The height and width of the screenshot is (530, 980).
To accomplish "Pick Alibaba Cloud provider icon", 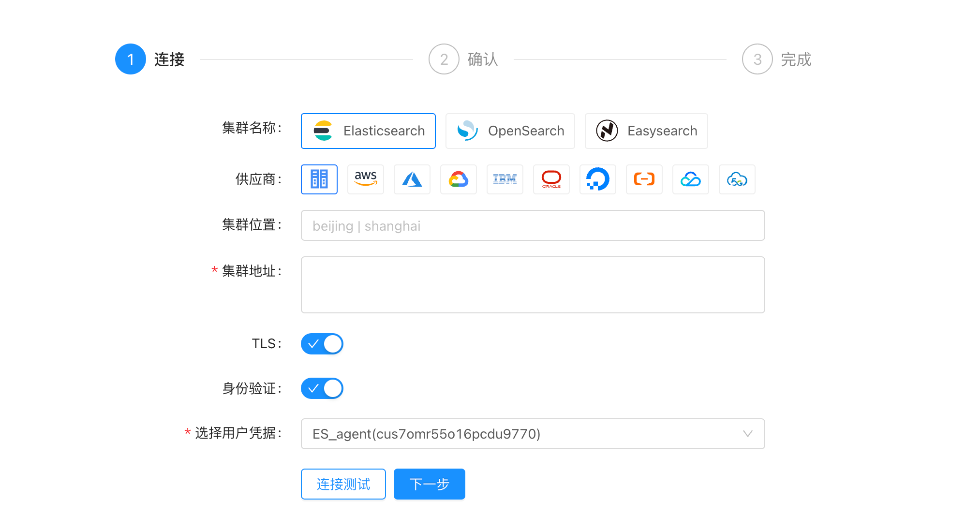I will 644,179.
